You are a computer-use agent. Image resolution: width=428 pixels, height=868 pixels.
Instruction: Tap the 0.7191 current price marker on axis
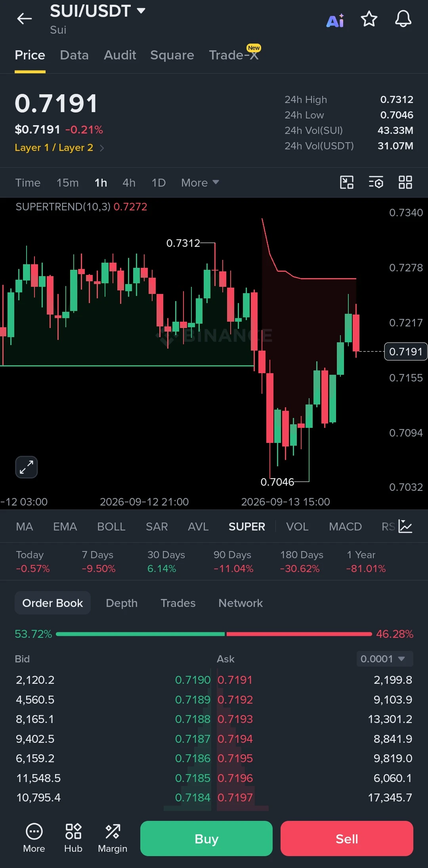[x=406, y=351]
